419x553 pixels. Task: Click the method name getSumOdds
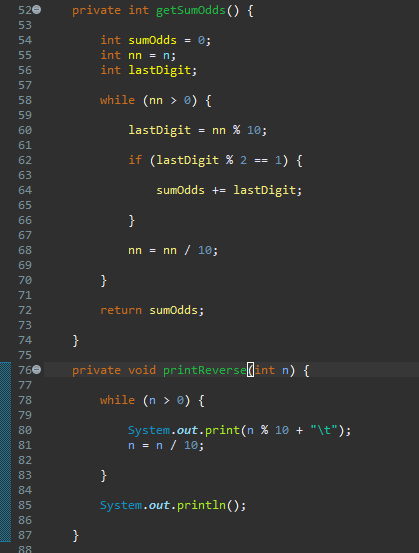[x=190, y=10]
